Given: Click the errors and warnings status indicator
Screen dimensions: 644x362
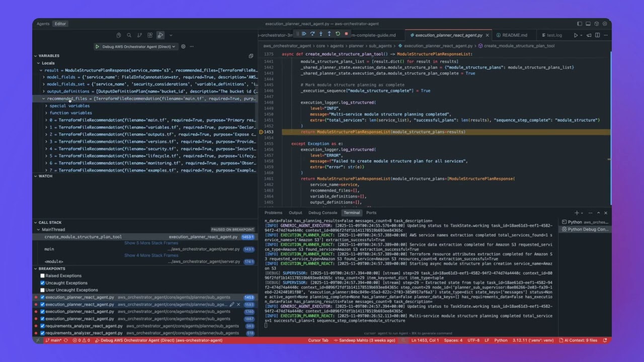Looking at the screenshot, I should (81, 340).
